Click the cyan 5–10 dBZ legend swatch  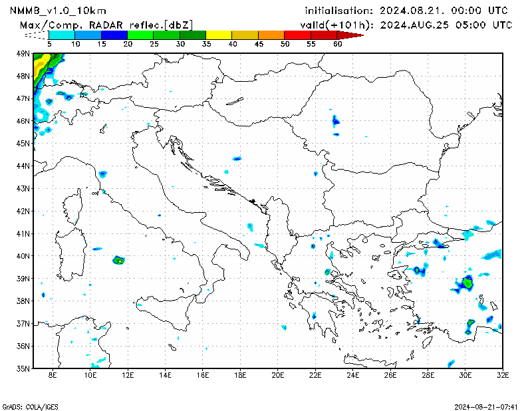click(61, 35)
